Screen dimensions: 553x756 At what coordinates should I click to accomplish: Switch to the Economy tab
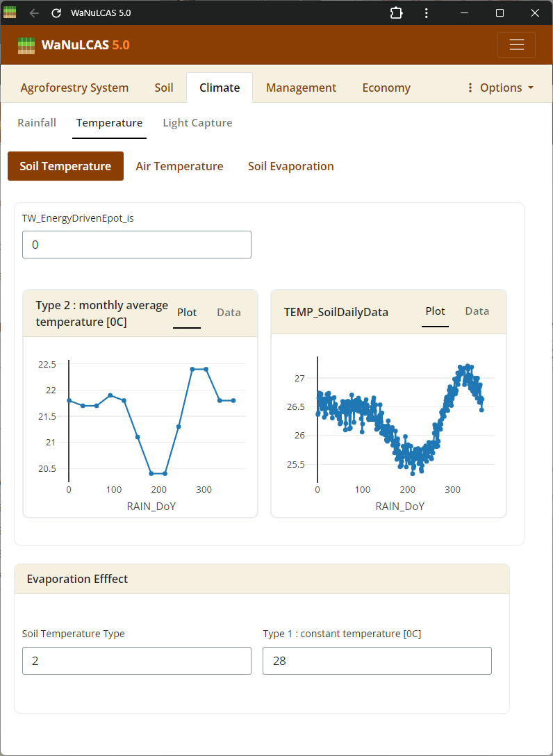click(x=387, y=88)
